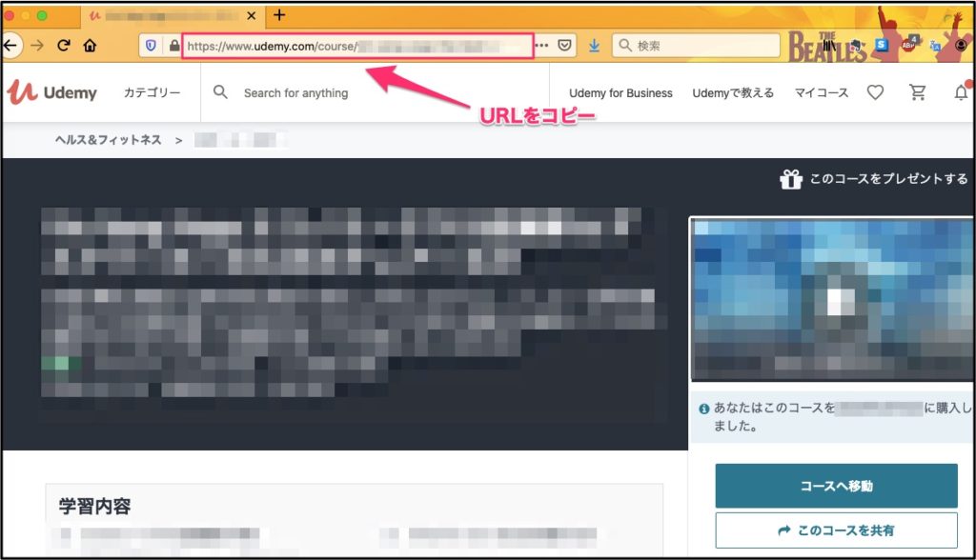
Task: Go to the browser home page icon
Action: (x=90, y=45)
